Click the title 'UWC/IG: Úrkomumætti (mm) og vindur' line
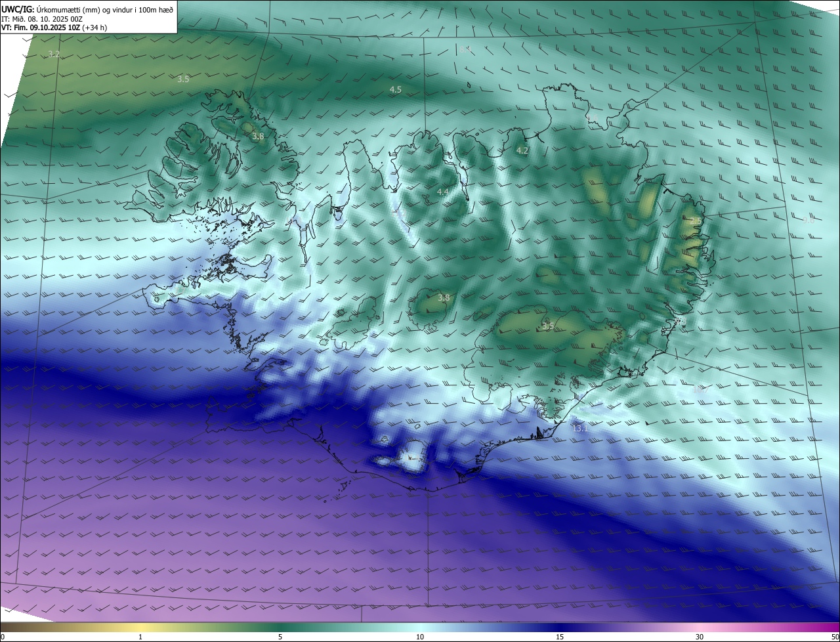Screen dimensions: 840x642 [x=87, y=9]
